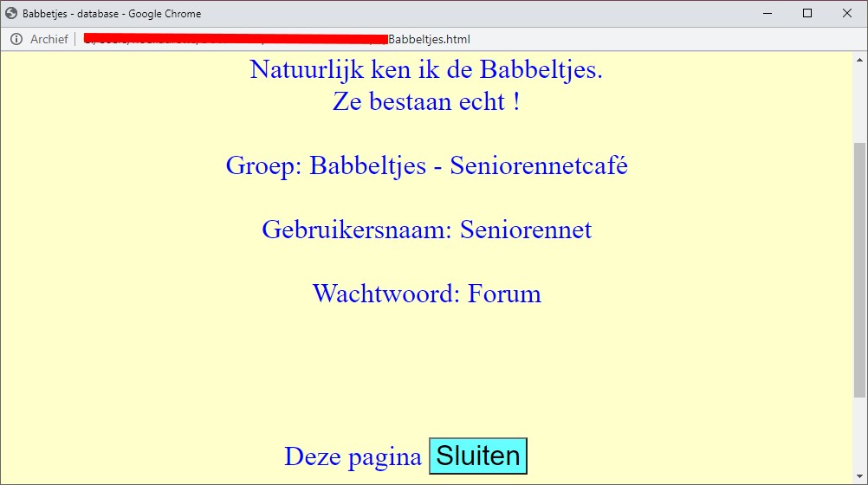Close the Chrome window

(847, 13)
